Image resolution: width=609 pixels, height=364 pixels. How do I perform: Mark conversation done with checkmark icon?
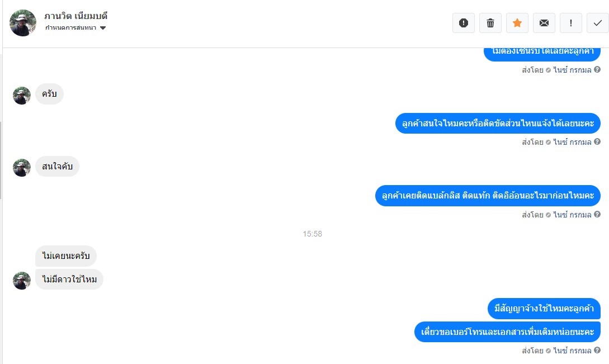tap(598, 23)
